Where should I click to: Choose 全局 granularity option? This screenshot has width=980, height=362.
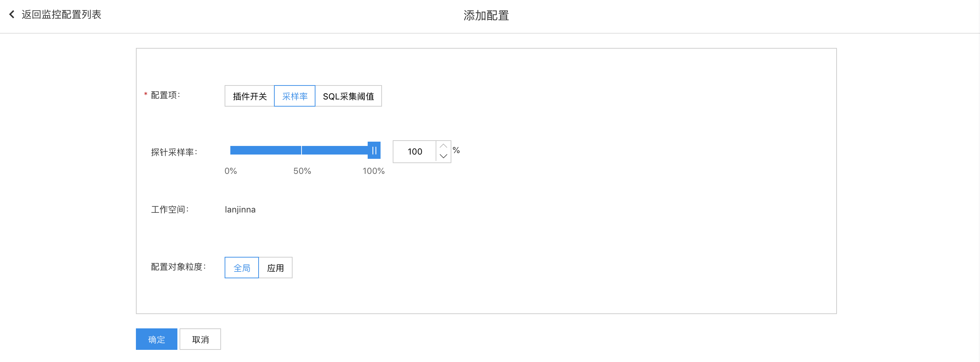(241, 268)
